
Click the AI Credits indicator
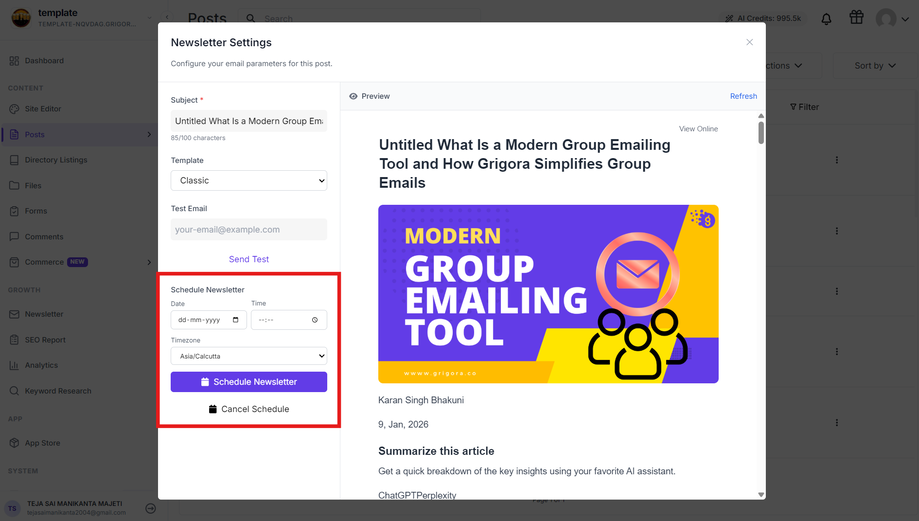[763, 18]
